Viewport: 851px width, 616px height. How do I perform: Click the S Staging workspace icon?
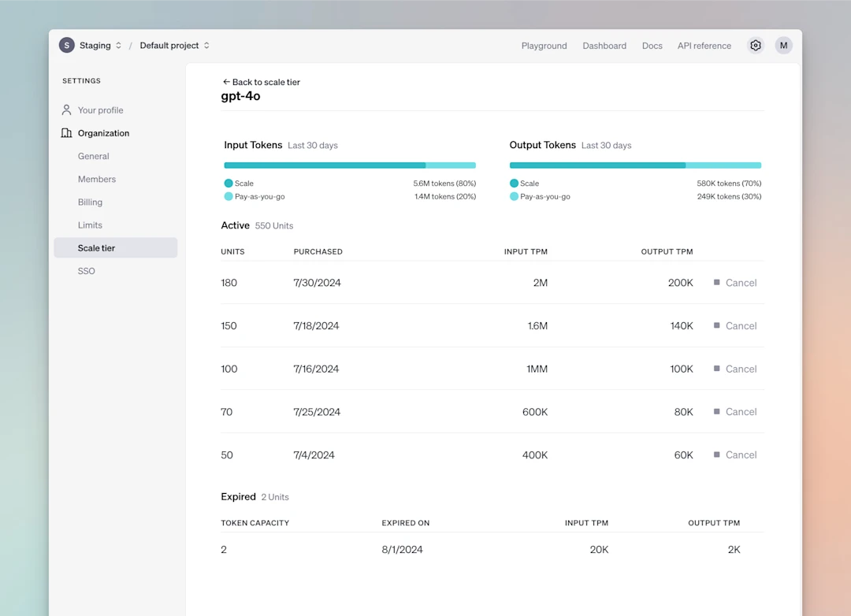[66, 45]
